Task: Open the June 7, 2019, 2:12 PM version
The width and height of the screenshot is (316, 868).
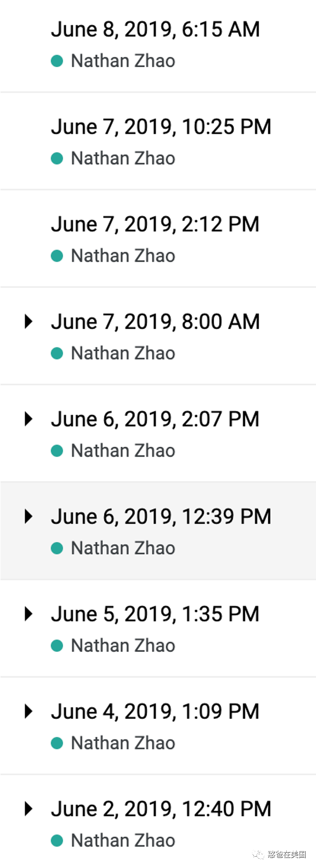Action: tap(158, 239)
